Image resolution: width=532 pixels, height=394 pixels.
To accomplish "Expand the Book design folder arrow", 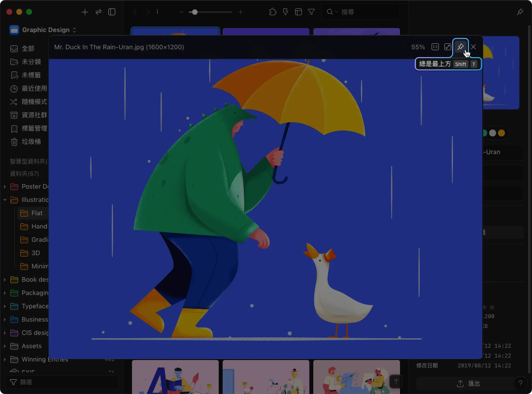I will 5,279.
